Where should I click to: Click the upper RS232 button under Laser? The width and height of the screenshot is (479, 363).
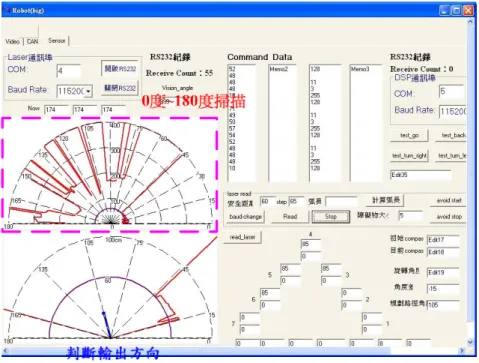pyautogui.click(x=120, y=69)
